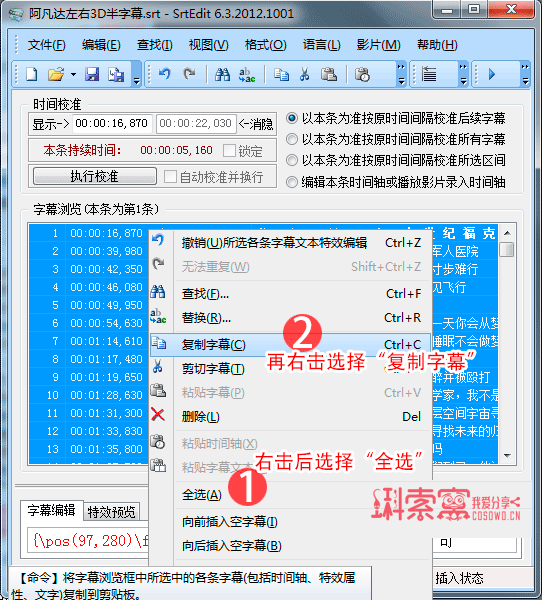
Task: Click the New file toolbar icon
Action: click(x=32, y=74)
